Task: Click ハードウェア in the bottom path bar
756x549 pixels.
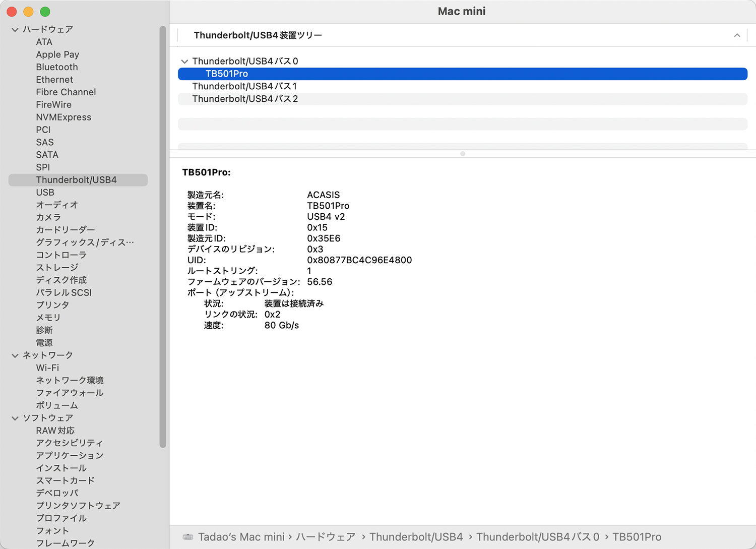Action: tap(326, 537)
